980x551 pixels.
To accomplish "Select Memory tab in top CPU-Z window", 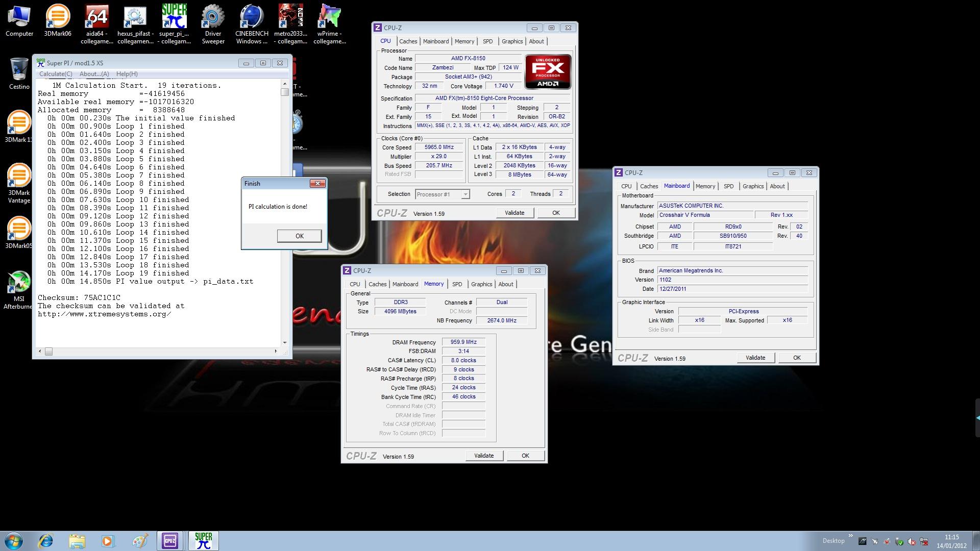I will (464, 41).
